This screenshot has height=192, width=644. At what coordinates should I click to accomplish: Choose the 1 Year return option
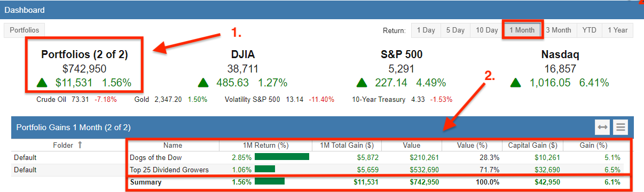click(x=617, y=30)
